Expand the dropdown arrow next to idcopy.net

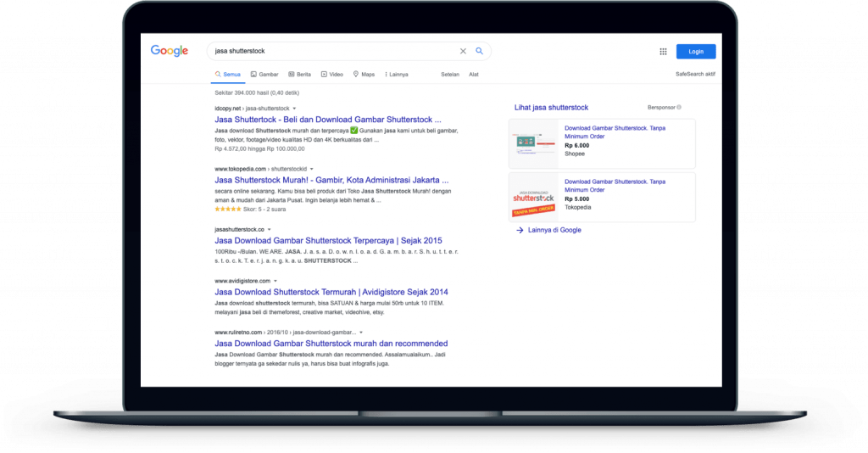294,109
